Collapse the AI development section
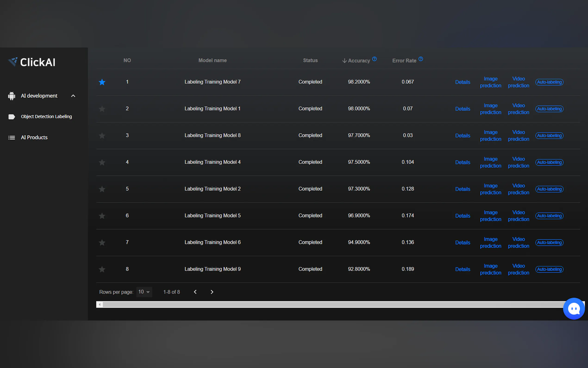 (73, 96)
